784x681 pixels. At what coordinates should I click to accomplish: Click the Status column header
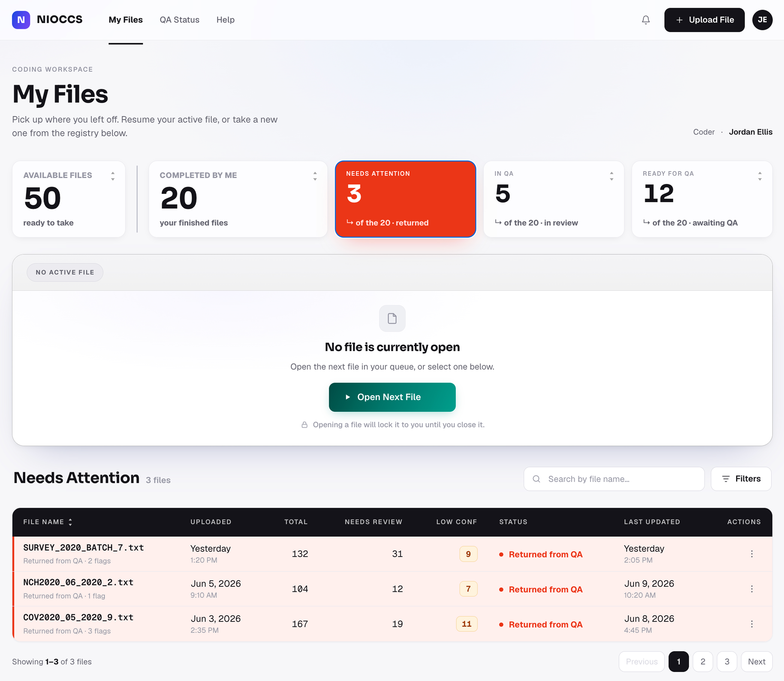(x=513, y=522)
